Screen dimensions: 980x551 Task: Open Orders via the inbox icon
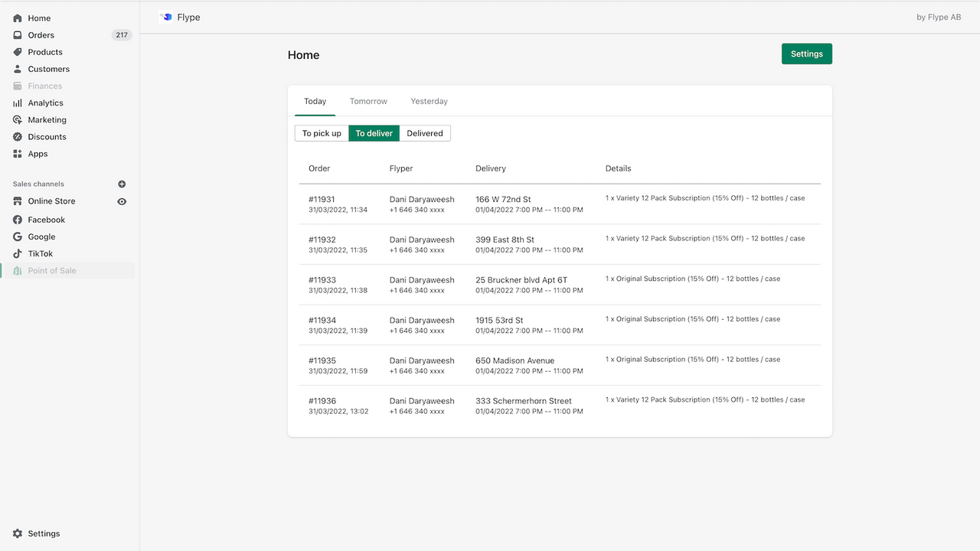pos(18,35)
